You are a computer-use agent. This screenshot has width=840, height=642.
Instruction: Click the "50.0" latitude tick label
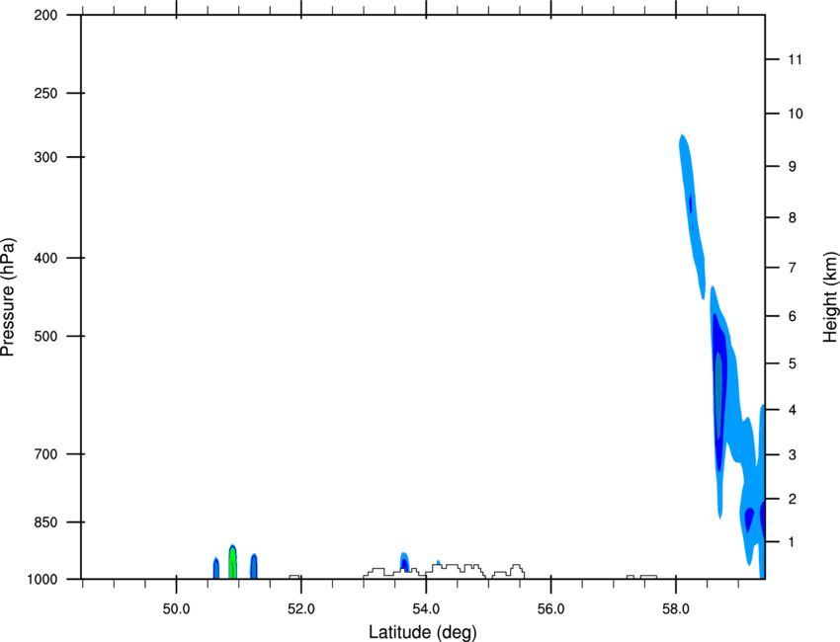tap(176, 609)
